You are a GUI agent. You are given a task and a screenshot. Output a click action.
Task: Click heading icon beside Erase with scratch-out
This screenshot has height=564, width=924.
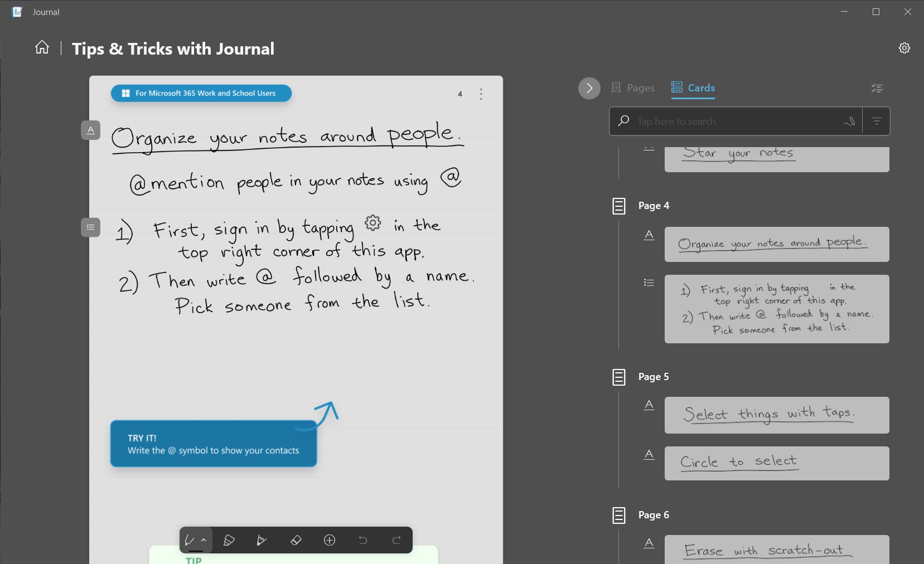tap(649, 543)
